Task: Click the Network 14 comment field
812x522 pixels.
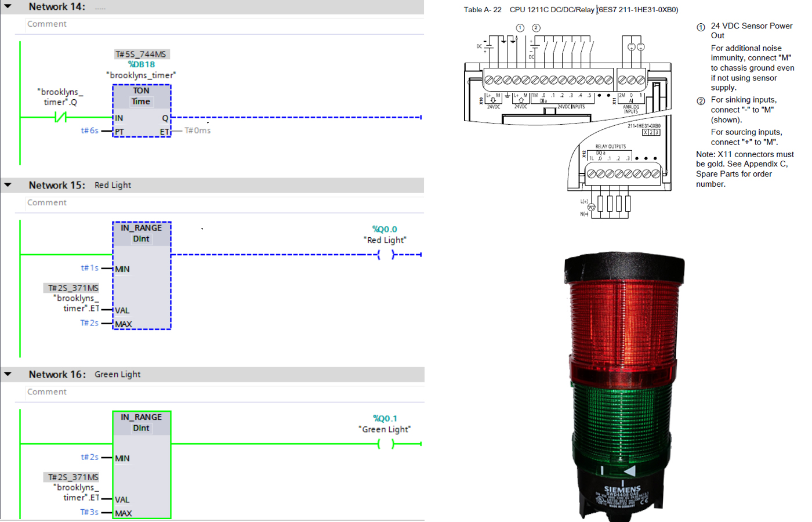Action: pyautogui.click(x=225, y=24)
